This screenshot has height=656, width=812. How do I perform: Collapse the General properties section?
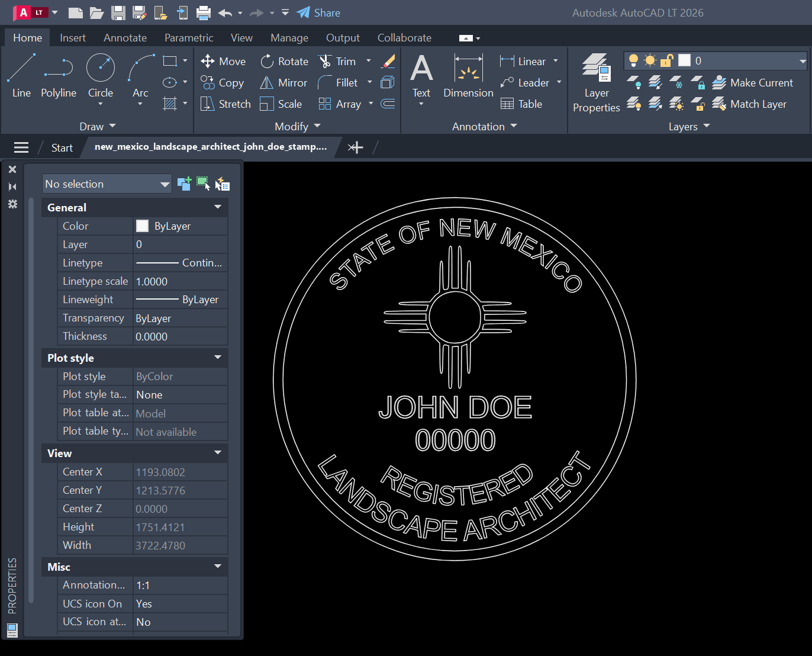218,207
